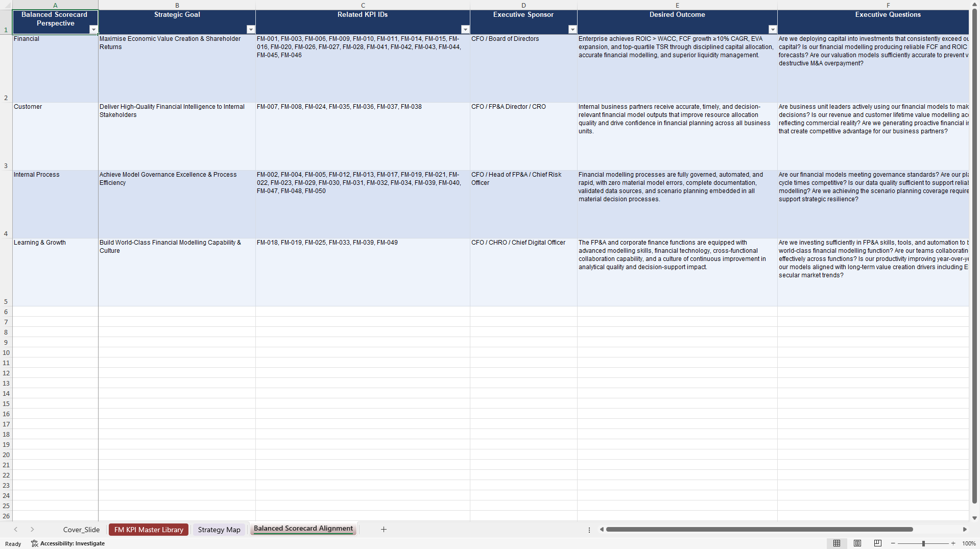Viewport: 980px width, 549px height.
Task: Select row 10 header
Action: (x=6, y=352)
